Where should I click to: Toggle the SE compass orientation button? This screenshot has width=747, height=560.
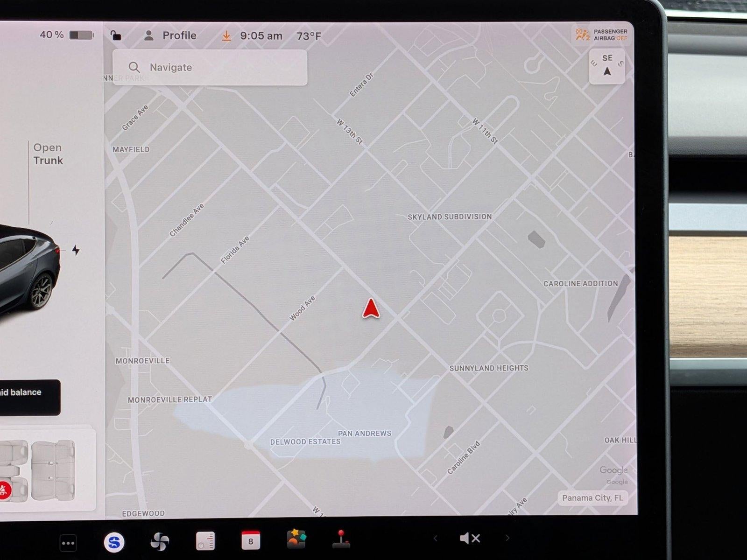[x=607, y=66]
